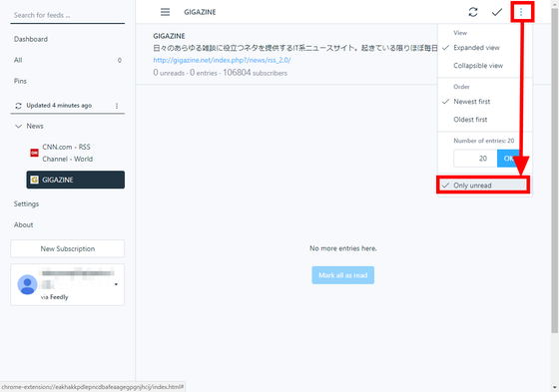The width and height of the screenshot is (559, 392).
Task: Open the gigazine.net RSS feed link
Action: (222, 60)
